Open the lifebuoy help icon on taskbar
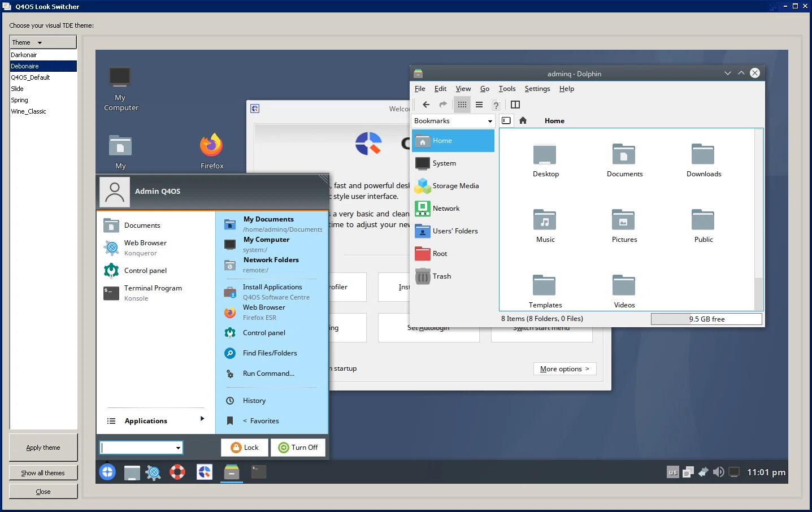Screen dimensions: 812x512 pyautogui.click(x=177, y=472)
